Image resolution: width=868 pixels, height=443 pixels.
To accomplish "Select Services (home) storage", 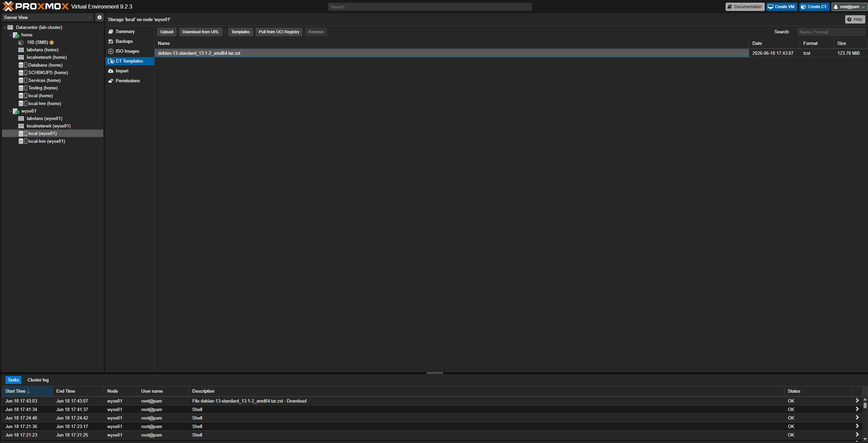I will (x=44, y=81).
